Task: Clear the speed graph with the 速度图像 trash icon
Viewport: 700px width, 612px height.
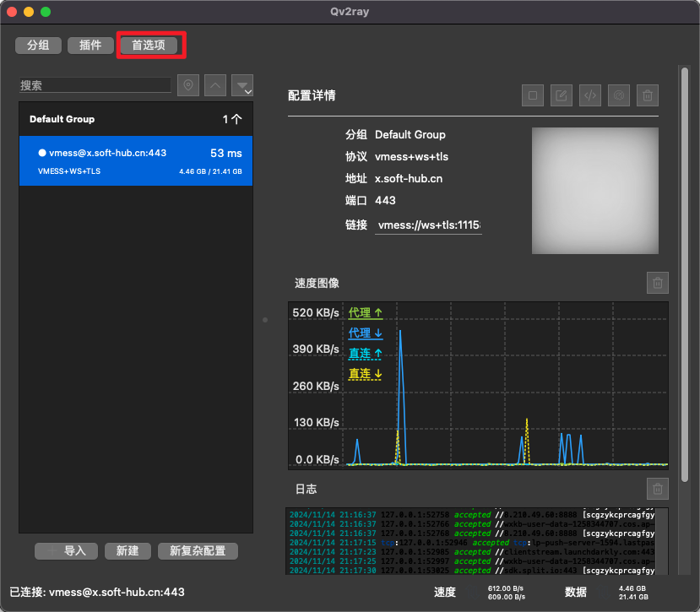Action: pos(658,283)
